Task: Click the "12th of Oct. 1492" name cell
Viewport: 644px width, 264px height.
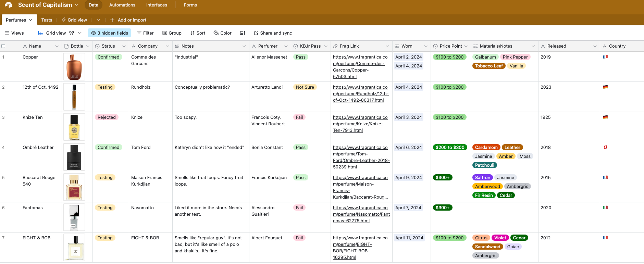Action: click(40, 87)
